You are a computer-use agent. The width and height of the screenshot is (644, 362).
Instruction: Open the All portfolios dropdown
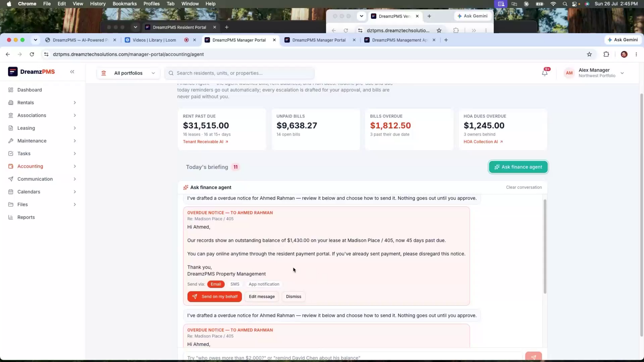(x=128, y=73)
